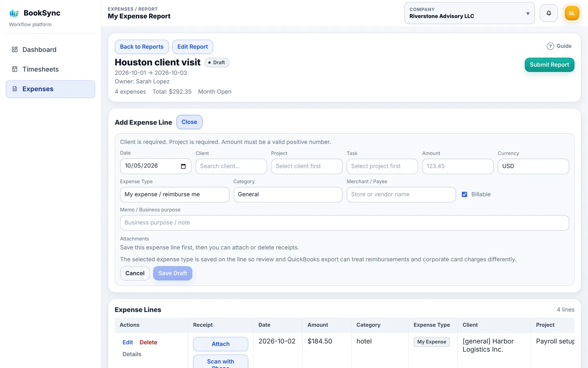Focus the Amount input field

pos(457,166)
